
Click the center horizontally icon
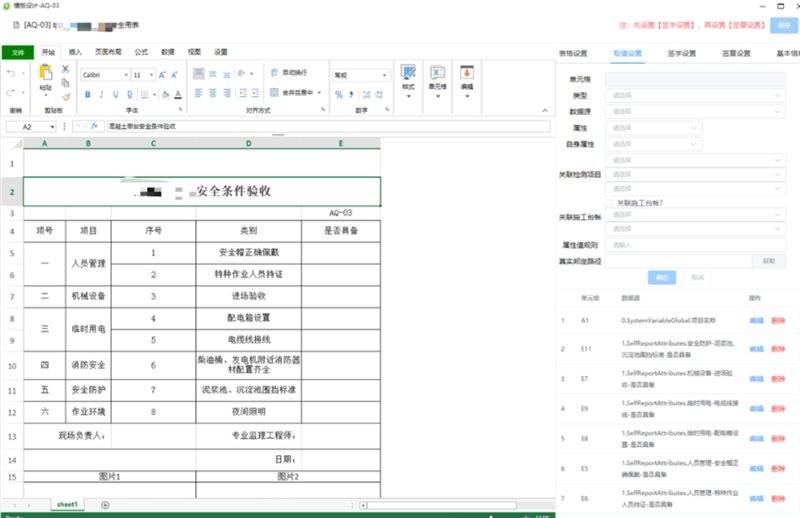click(213, 93)
